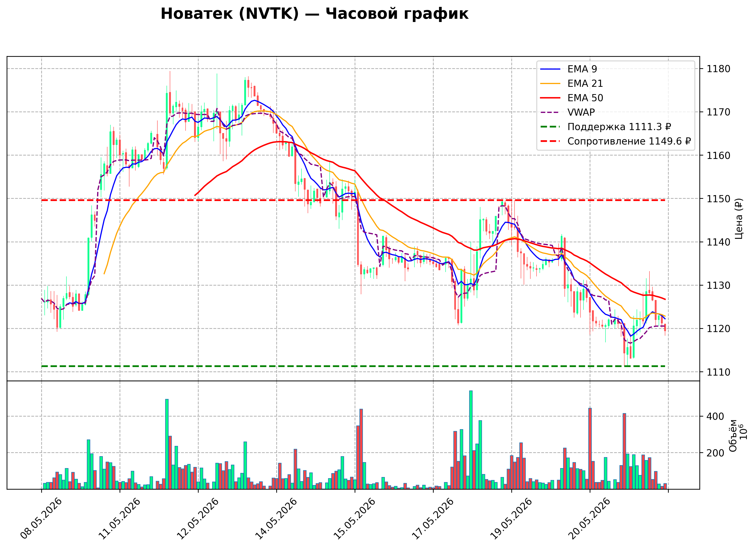The width and height of the screenshot is (756, 548).
Task: Click the price axis tick "1160"
Action: pos(718,155)
